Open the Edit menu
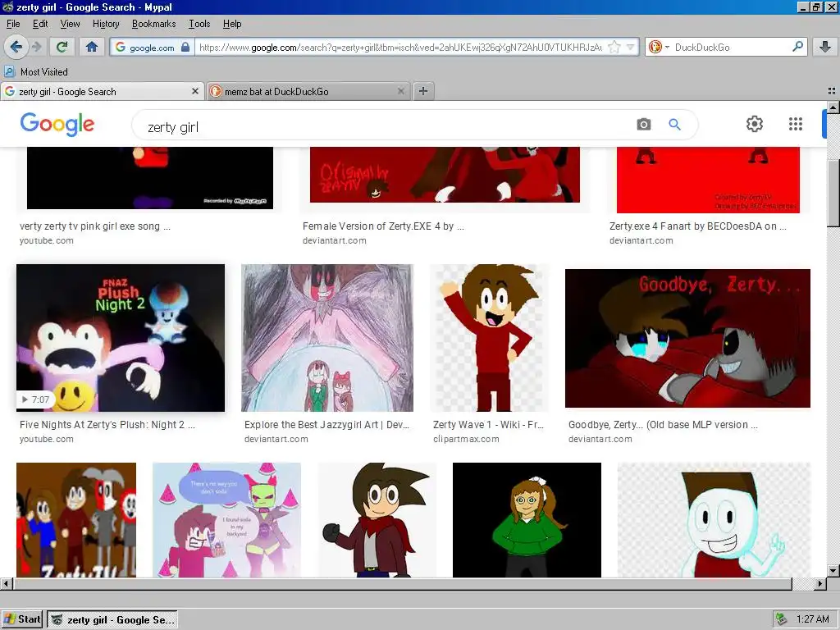The height and width of the screenshot is (630, 840). click(40, 24)
